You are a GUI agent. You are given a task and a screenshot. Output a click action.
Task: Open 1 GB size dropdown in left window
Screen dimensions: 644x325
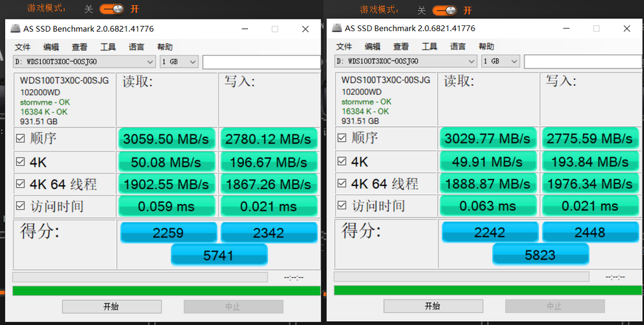tap(179, 62)
